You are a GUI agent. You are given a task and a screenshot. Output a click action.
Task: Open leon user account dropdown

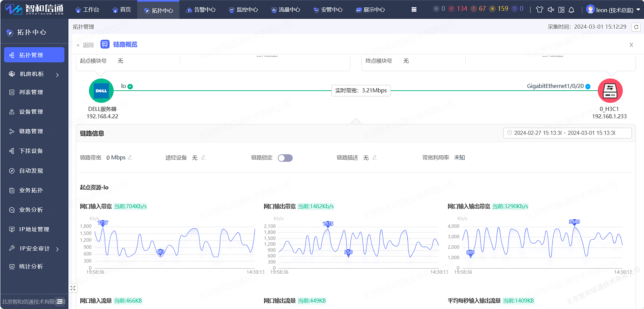pos(613,10)
